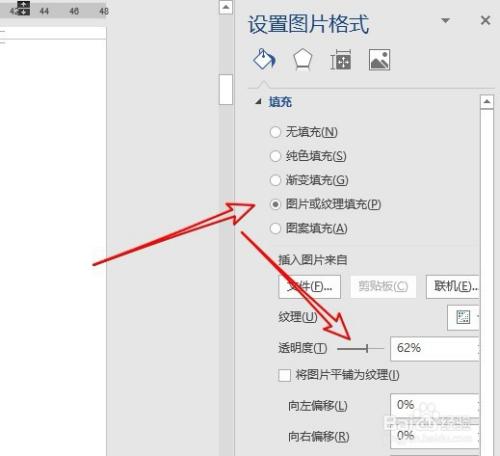Choose 图片或纹理填充(P) radio option

[x=275, y=204]
